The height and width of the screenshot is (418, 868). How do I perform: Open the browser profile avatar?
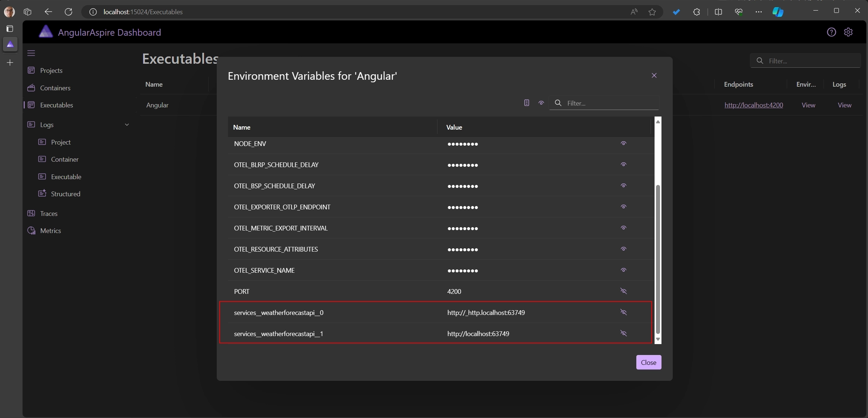9,12
